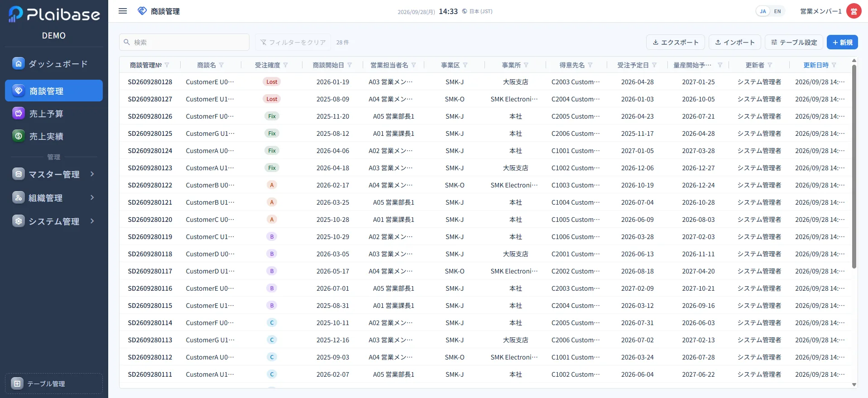Click the 検索 search field
868x398 pixels.
click(184, 42)
